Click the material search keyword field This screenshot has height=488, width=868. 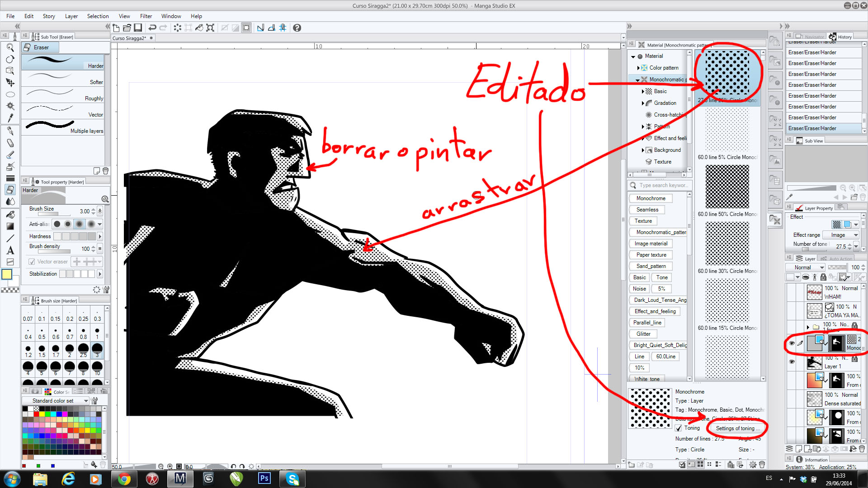click(x=663, y=185)
